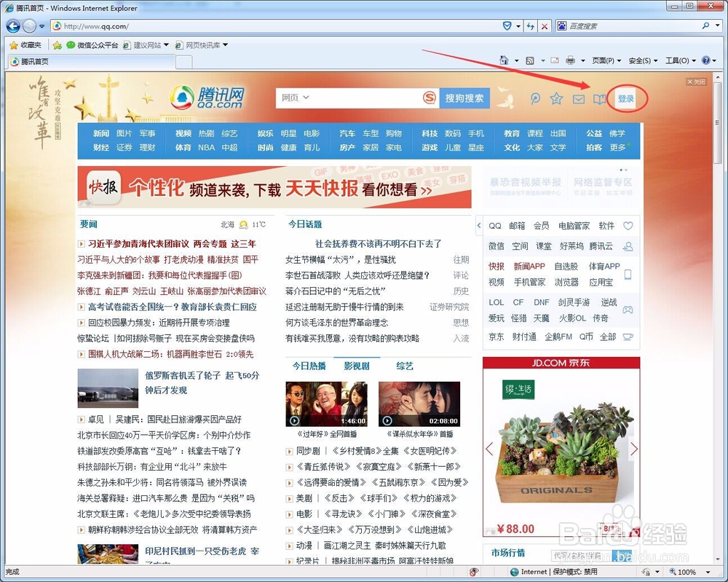Click the Tencent Weibo icon in page header

click(x=535, y=98)
